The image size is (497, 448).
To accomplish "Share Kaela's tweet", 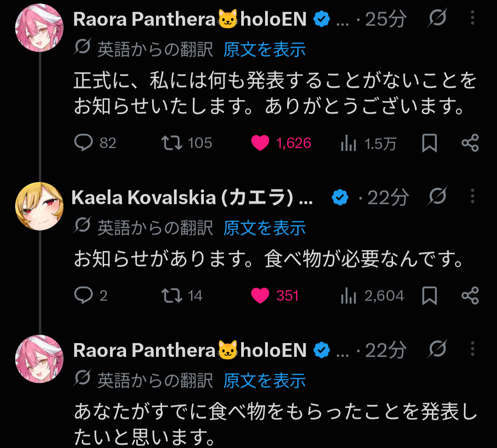I will 470,296.
